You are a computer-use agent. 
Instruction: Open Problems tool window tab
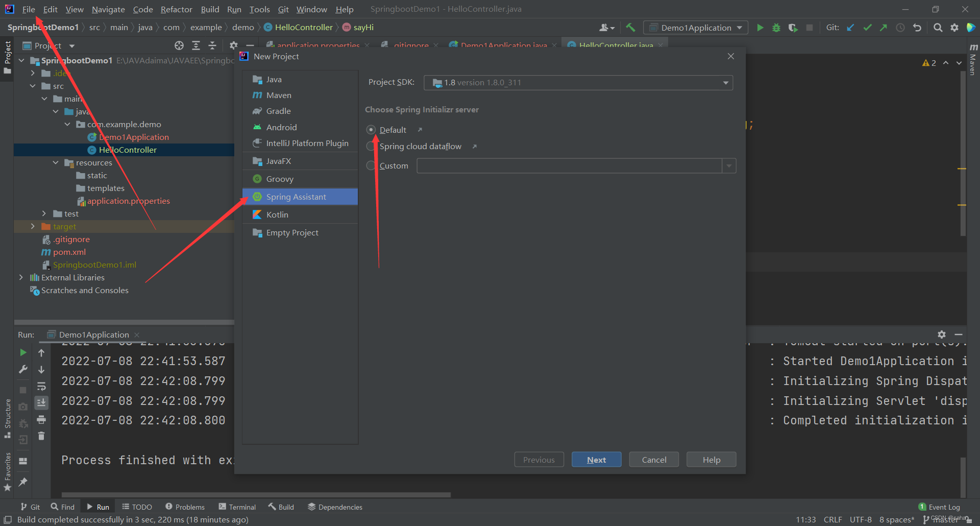185,507
